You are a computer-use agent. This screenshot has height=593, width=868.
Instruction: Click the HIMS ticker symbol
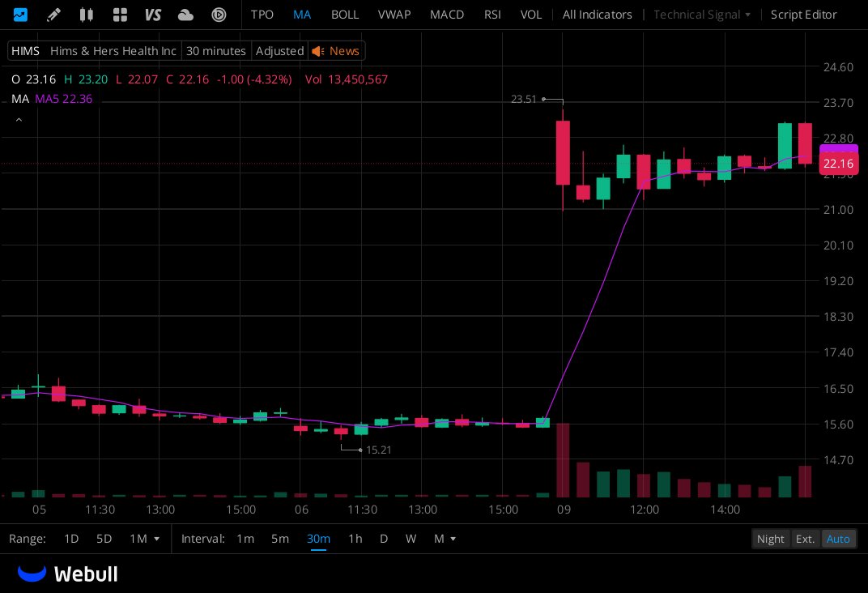tap(25, 51)
